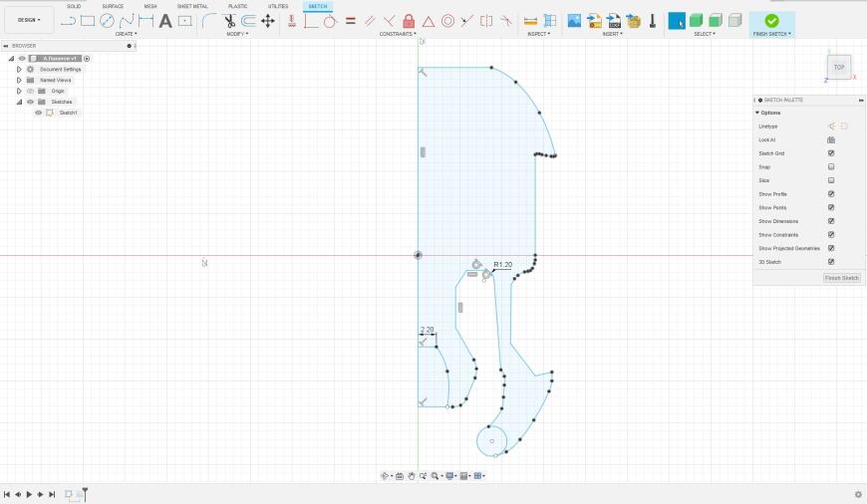Open the Create dropdown menu
This screenshot has width=867, height=504.
126,34
